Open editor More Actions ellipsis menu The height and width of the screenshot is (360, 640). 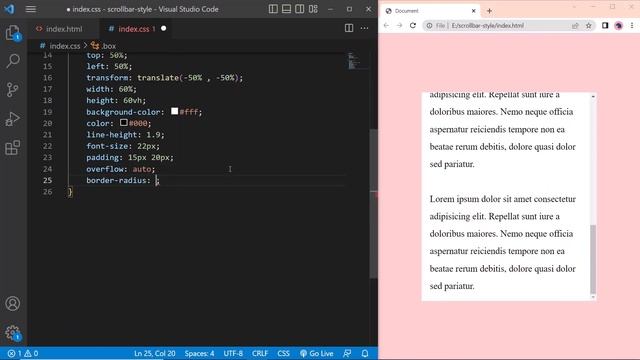coord(364,28)
